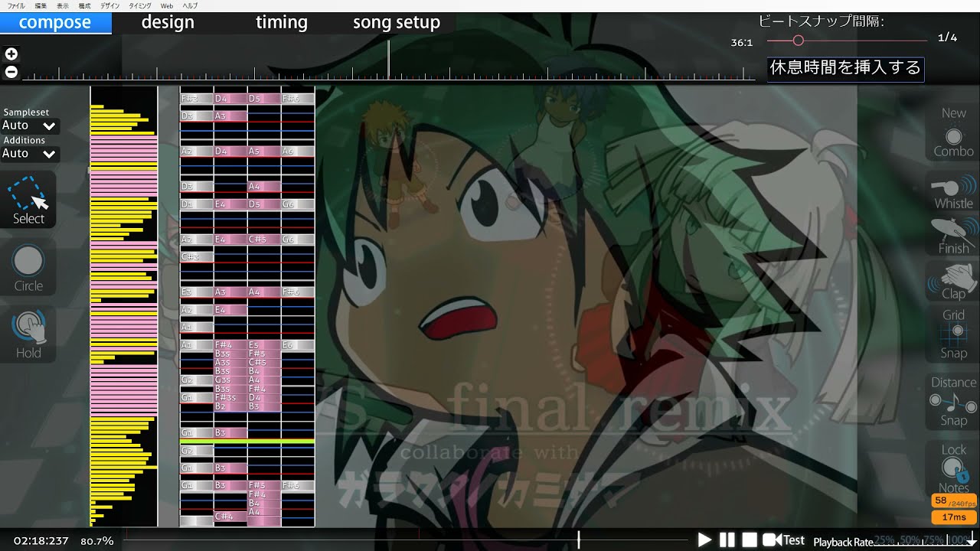The width and height of the screenshot is (980, 551).
Task: Expand the Additions Auto dropdown
Action: pos(30,153)
